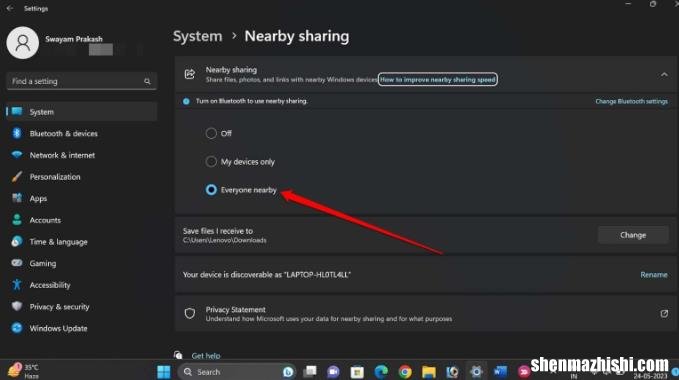This screenshot has width=679, height=380.
Task: Open Privacy Statement external link icon
Action: click(664, 313)
